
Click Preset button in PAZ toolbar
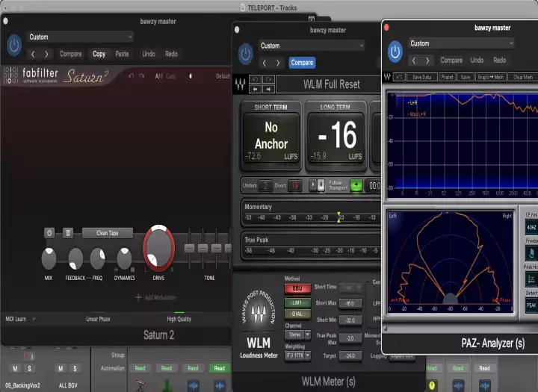click(447, 77)
